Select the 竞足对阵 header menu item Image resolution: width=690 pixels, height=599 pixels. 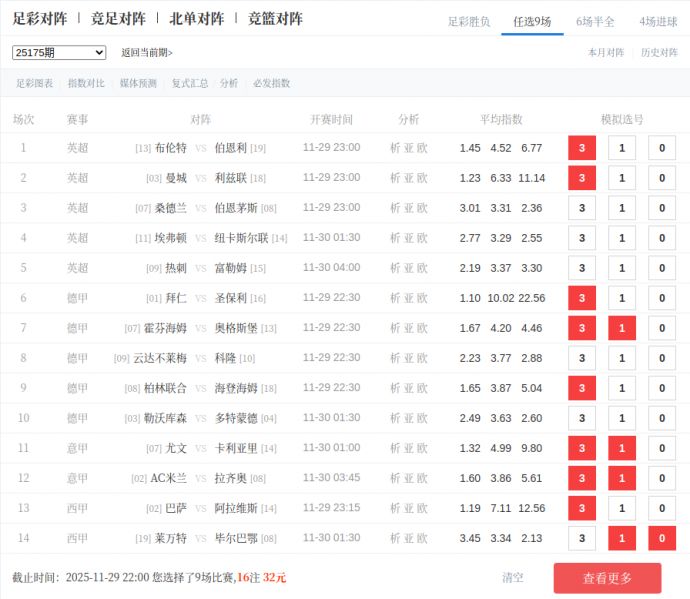coord(118,19)
